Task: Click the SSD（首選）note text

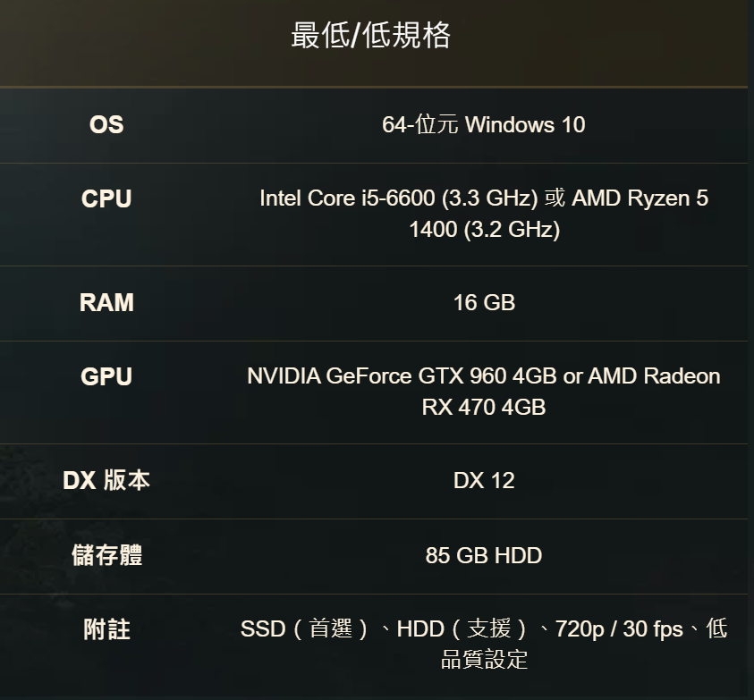Action: (305, 628)
